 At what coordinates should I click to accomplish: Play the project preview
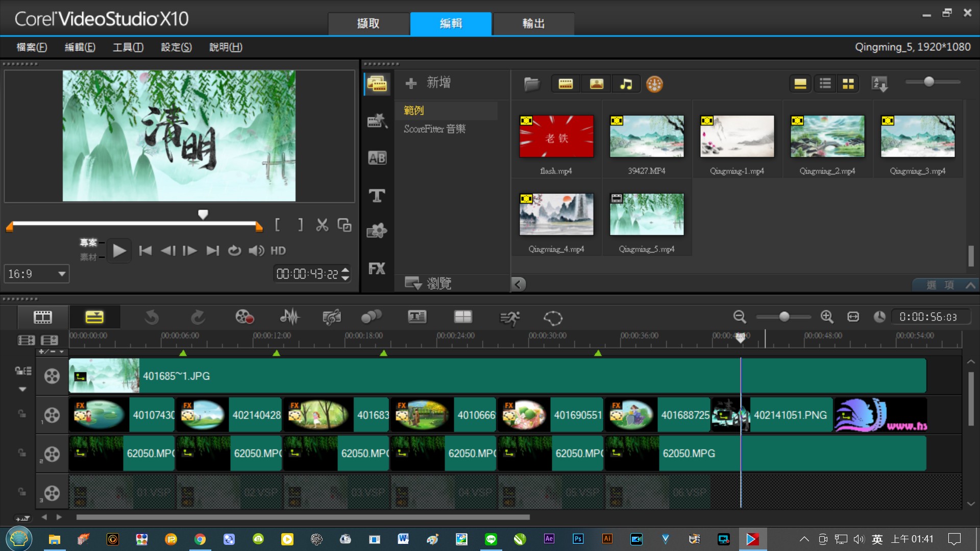[x=119, y=251]
